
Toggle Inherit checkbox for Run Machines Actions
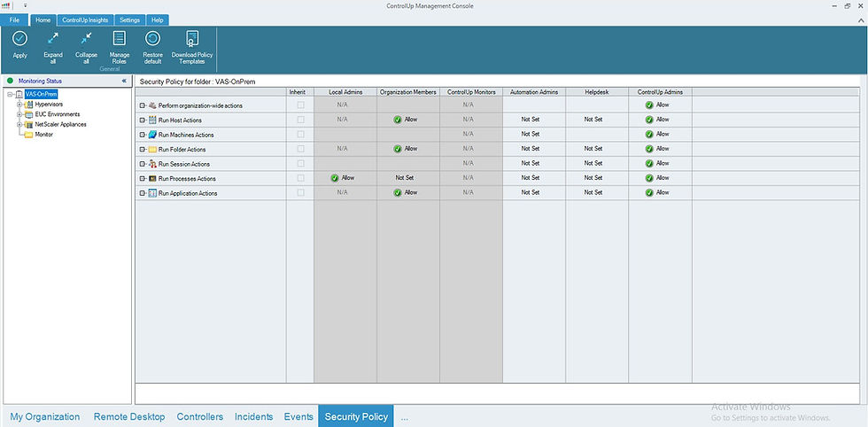(300, 134)
